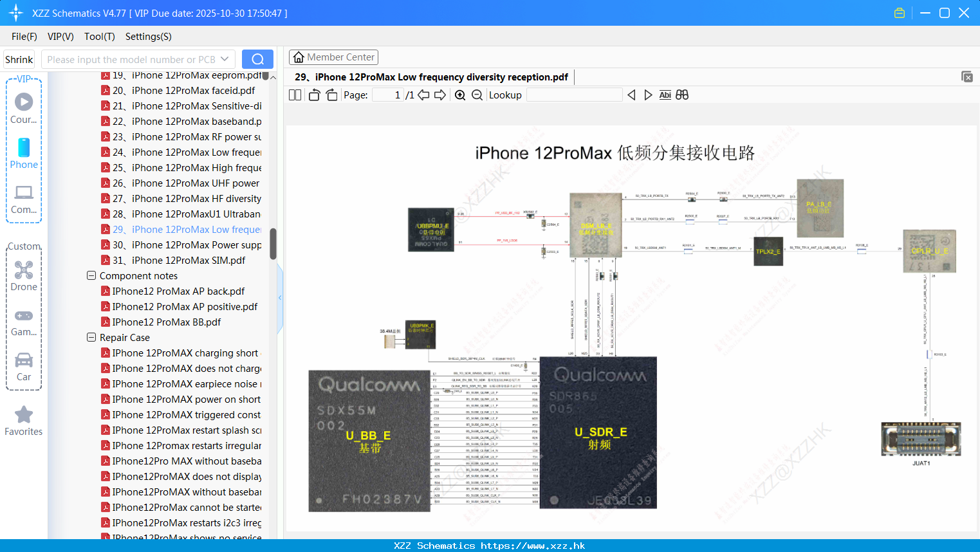Open 26, iPhone 12ProMax UHF power file
980x552 pixels.
point(181,183)
